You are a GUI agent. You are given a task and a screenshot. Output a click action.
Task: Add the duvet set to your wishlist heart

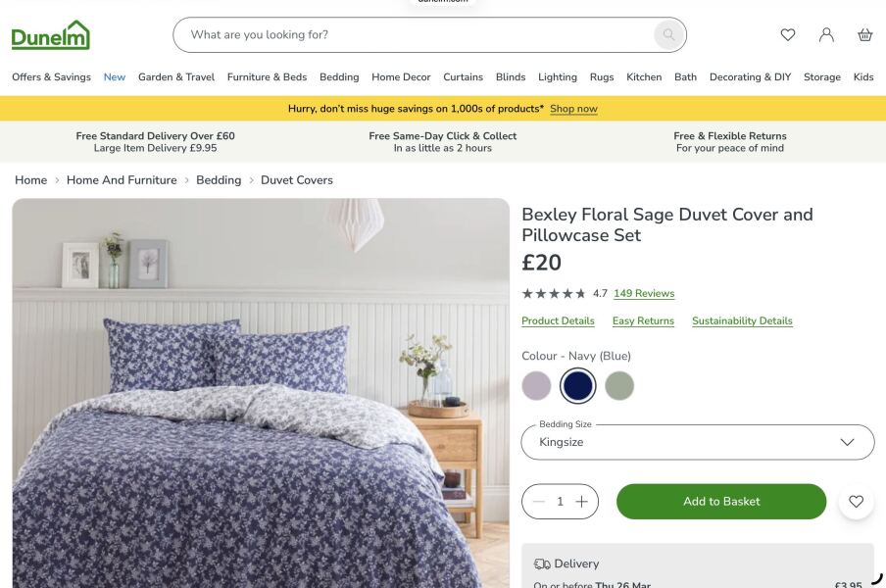(x=856, y=501)
